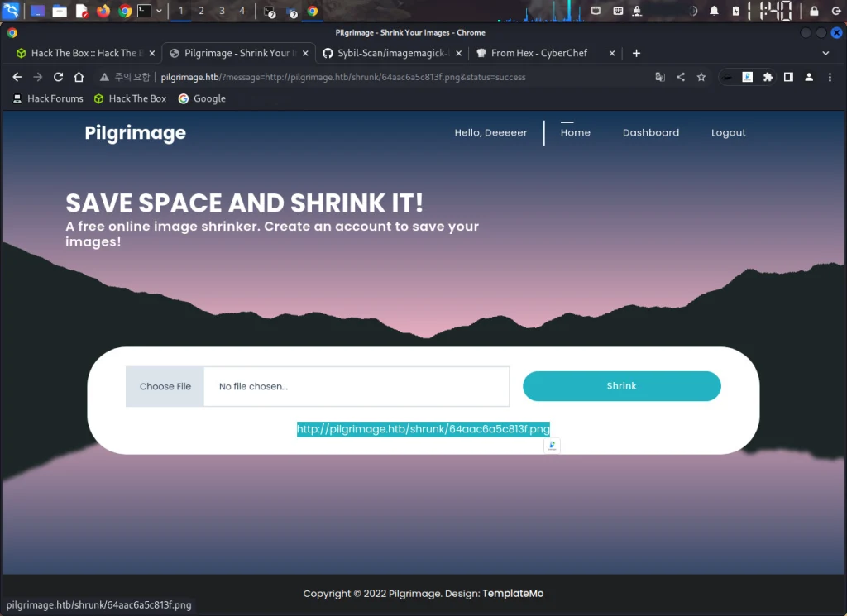Image resolution: width=847 pixels, height=616 pixels.
Task: Click the power/logout icon in the panel
Action: point(836,11)
